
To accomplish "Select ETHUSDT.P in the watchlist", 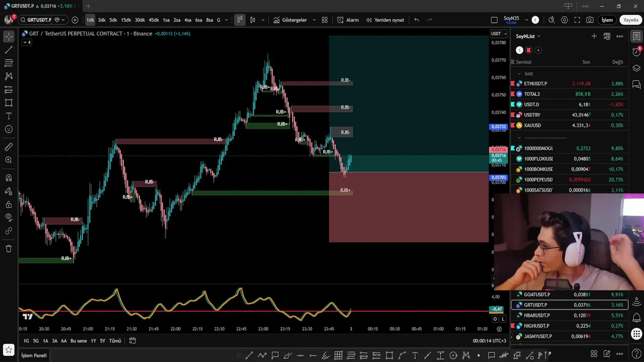I will click(569, 83).
